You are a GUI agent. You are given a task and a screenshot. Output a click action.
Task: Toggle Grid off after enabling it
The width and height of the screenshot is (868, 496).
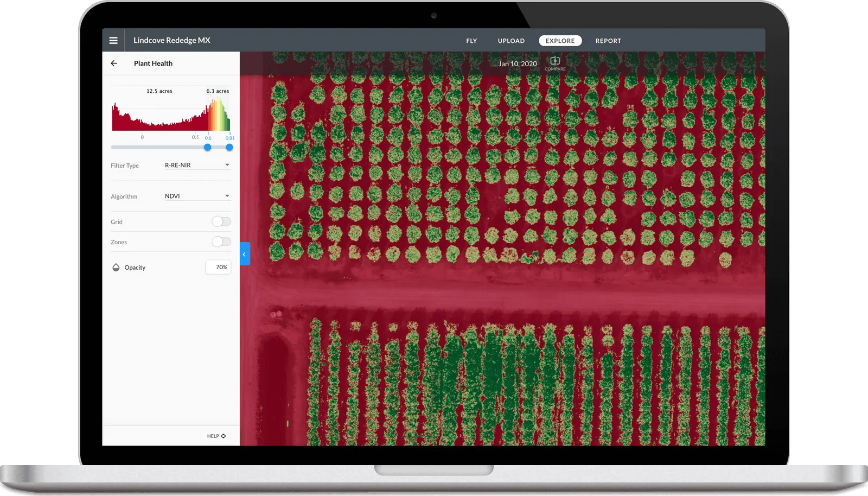[221, 221]
